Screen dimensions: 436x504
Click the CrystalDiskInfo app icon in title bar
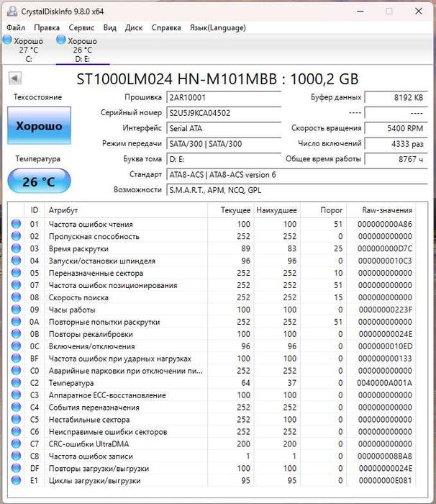click(12, 12)
